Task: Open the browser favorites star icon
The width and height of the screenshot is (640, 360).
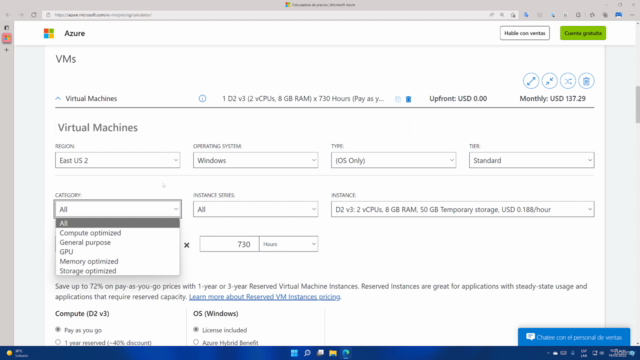Action: click(x=592, y=15)
